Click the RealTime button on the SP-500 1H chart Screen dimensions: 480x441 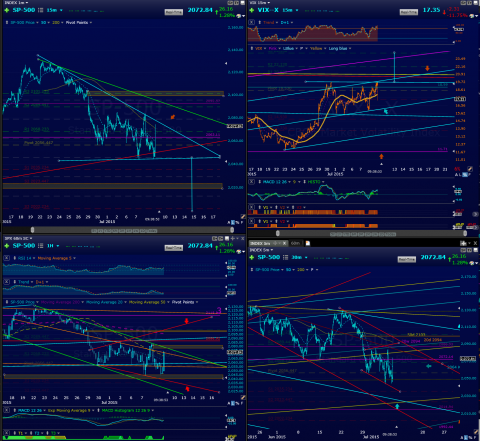click(174, 248)
